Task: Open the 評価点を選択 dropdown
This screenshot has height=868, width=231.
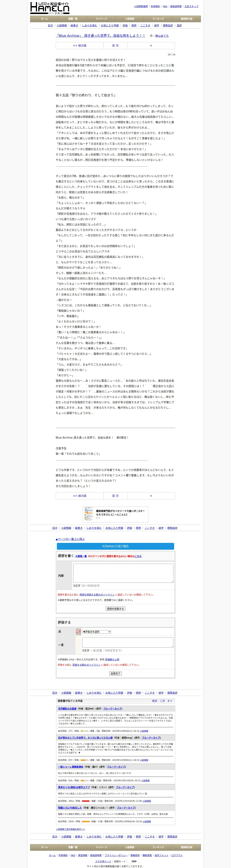Action: [x=97, y=632]
